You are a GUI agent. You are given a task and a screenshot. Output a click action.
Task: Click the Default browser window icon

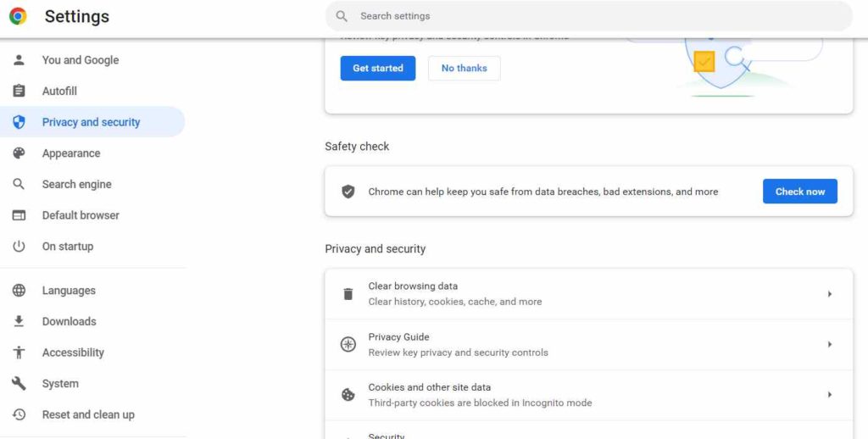click(x=19, y=215)
